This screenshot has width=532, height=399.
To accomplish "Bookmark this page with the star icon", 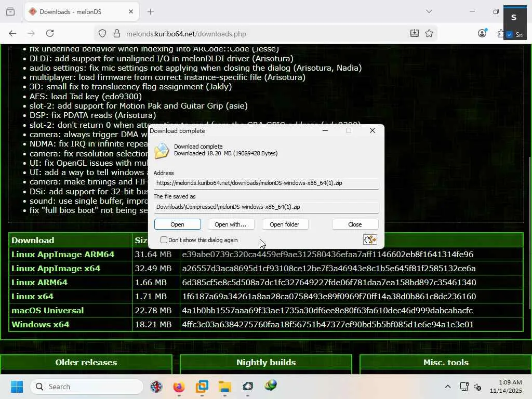I will pos(429,33).
